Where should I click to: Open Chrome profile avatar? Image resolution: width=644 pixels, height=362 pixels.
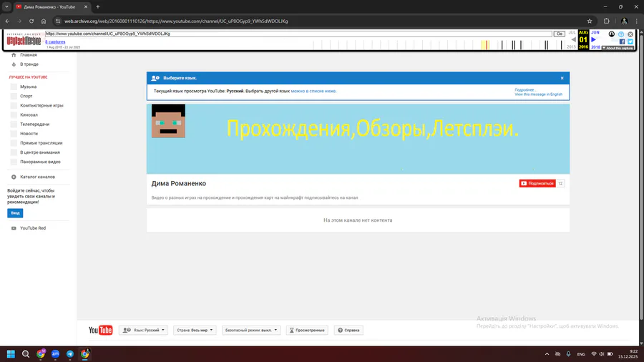tap(624, 21)
